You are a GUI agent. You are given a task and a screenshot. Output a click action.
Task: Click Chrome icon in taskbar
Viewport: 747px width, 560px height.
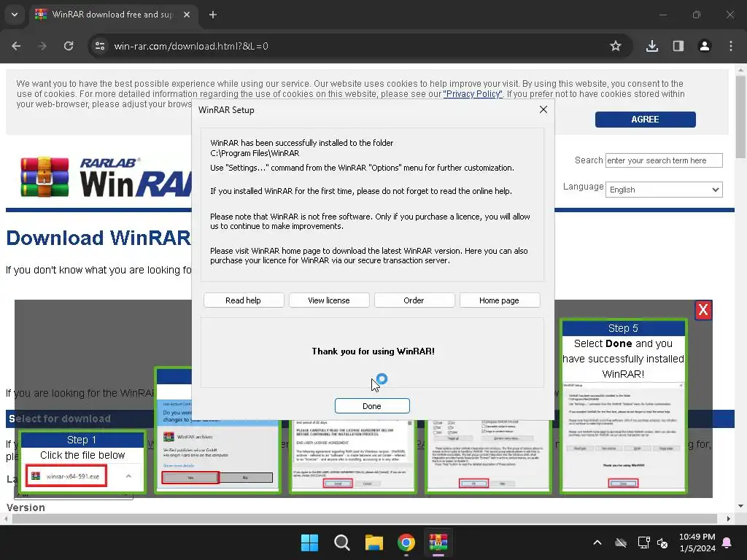406,542
